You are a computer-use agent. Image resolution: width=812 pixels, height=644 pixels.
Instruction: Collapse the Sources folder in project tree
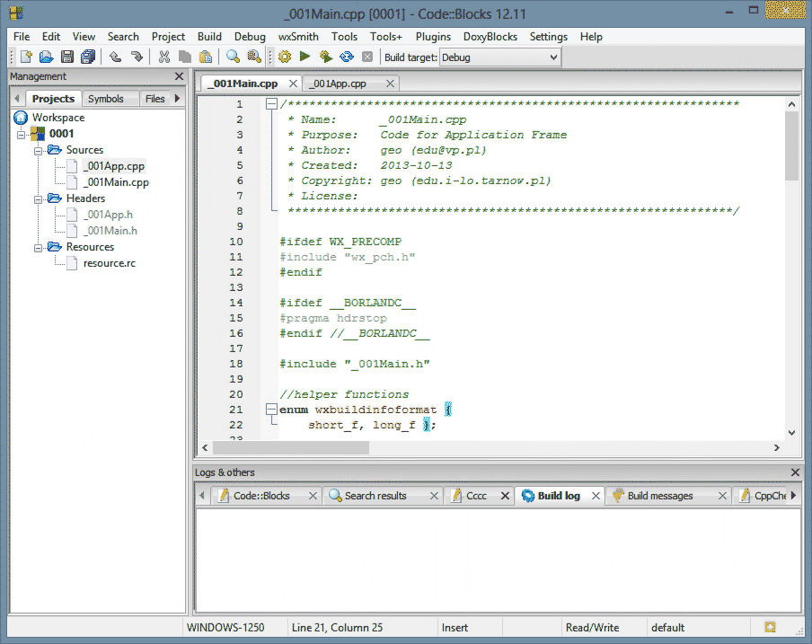click(x=39, y=150)
